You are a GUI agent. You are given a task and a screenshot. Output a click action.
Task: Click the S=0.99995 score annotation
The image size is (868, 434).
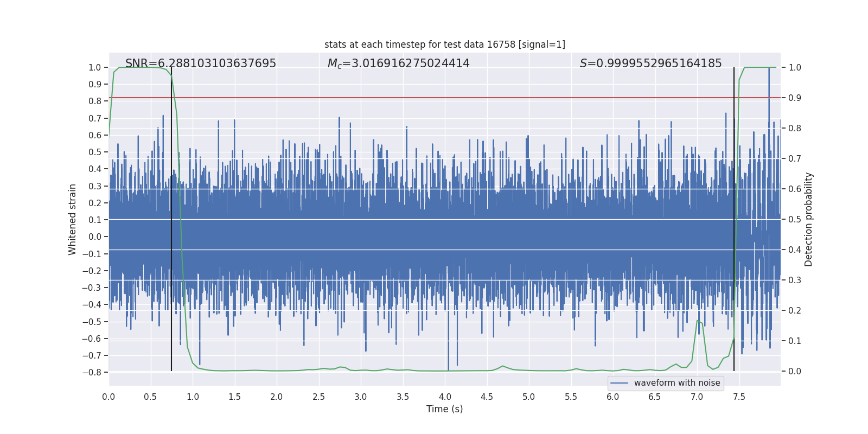[x=651, y=63]
